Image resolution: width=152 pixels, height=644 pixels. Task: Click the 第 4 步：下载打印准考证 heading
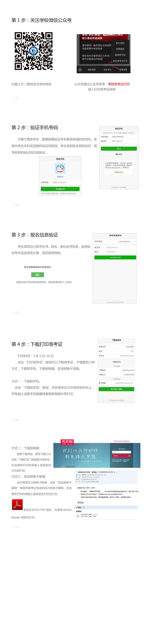37,344
